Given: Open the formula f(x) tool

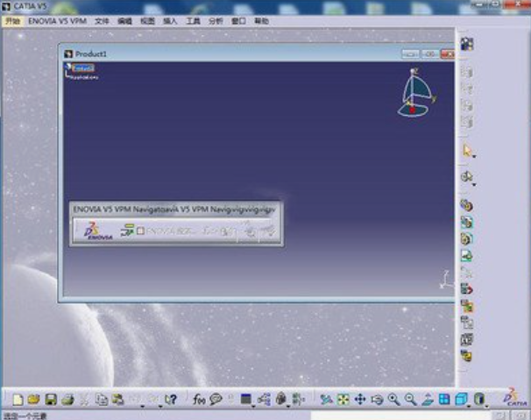Looking at the screenshot, I should (198, 400).
